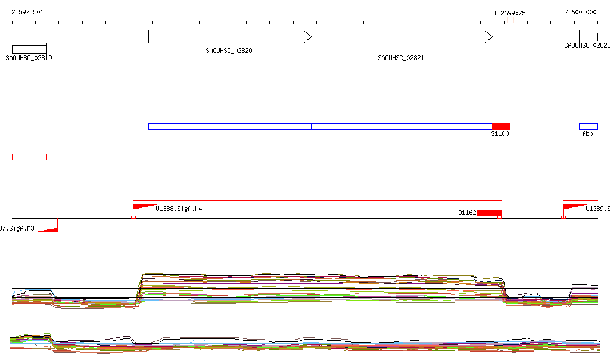This screenshot has height=364, width=610.
Task: Click the SigA.M3 reverse-strand promoter flag
Action: click(x=46, y=229)
